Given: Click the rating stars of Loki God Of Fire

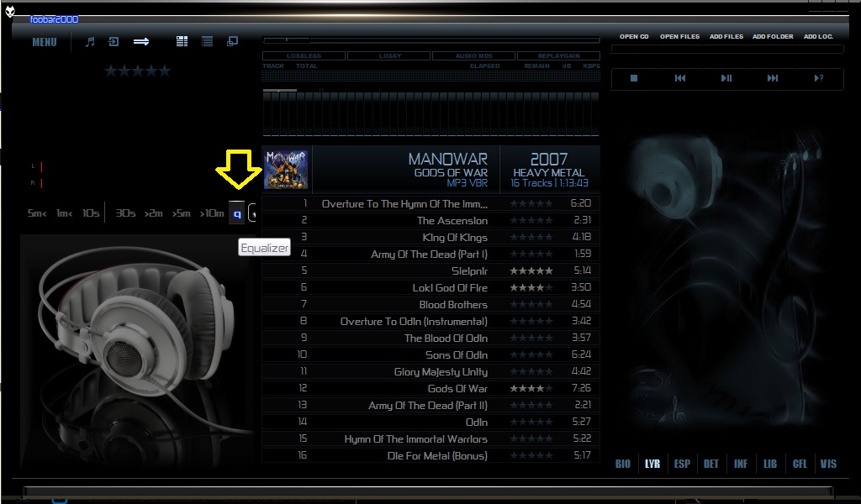Looking at the screenshot, I should 531,287.
